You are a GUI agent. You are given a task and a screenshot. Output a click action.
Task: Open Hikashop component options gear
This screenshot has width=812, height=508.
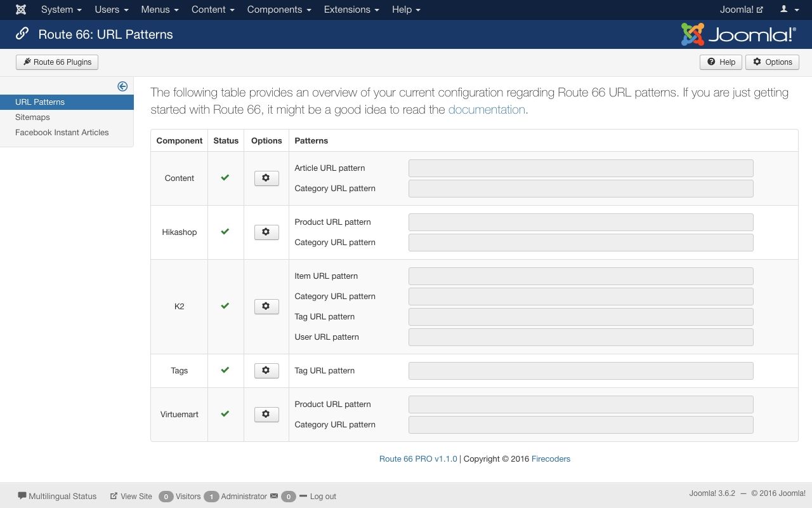click(x=266, y=232)
